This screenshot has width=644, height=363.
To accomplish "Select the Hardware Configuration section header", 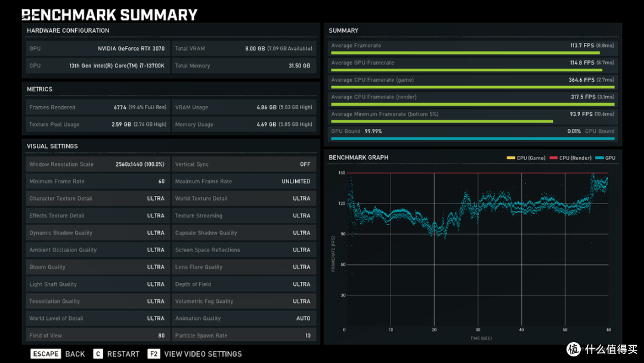I will [x=68, y=30].
